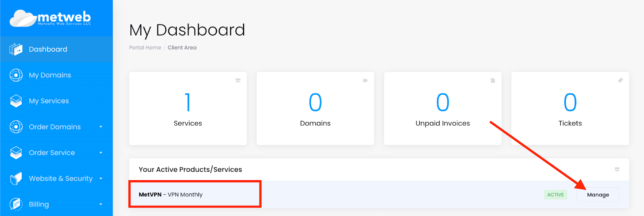Click the Order Domains globe icon
Viewport: 644px width, 216px height.
(16, 127)
